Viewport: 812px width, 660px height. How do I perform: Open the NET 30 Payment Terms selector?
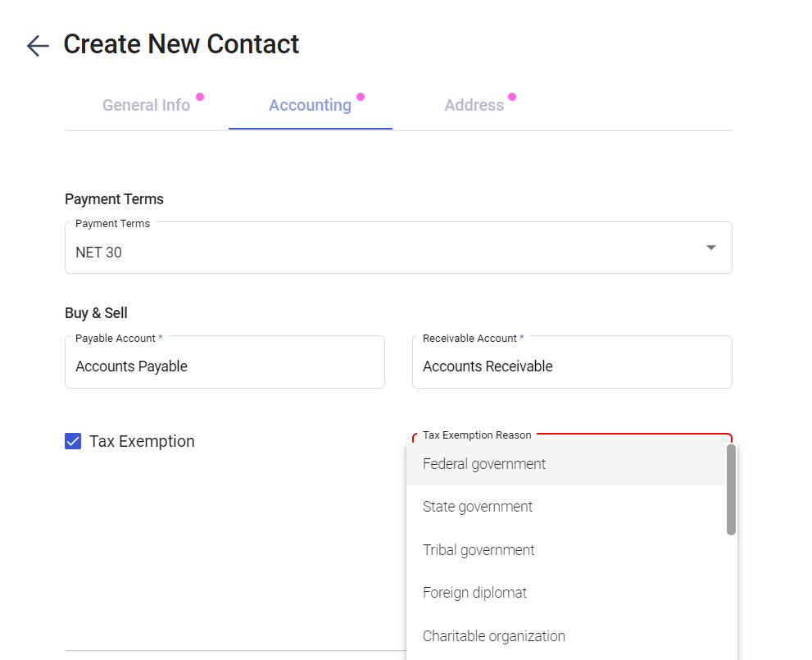(385, 252)
